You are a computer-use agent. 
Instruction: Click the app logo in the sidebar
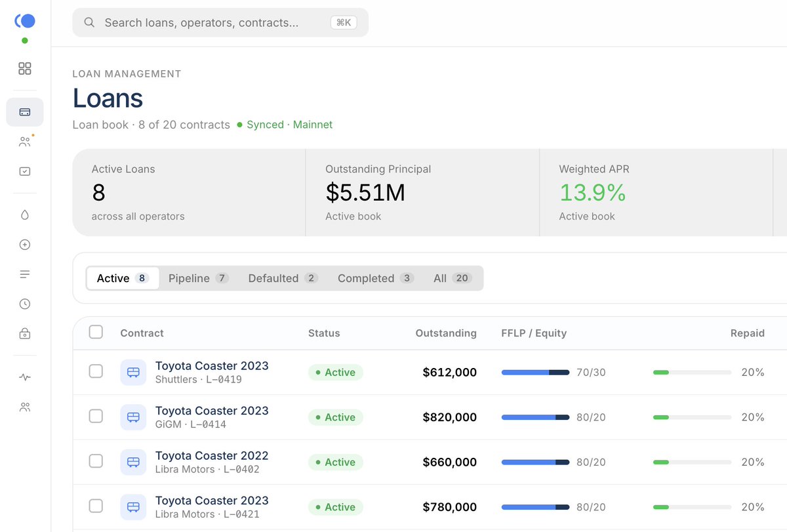(x=25, y=21)
